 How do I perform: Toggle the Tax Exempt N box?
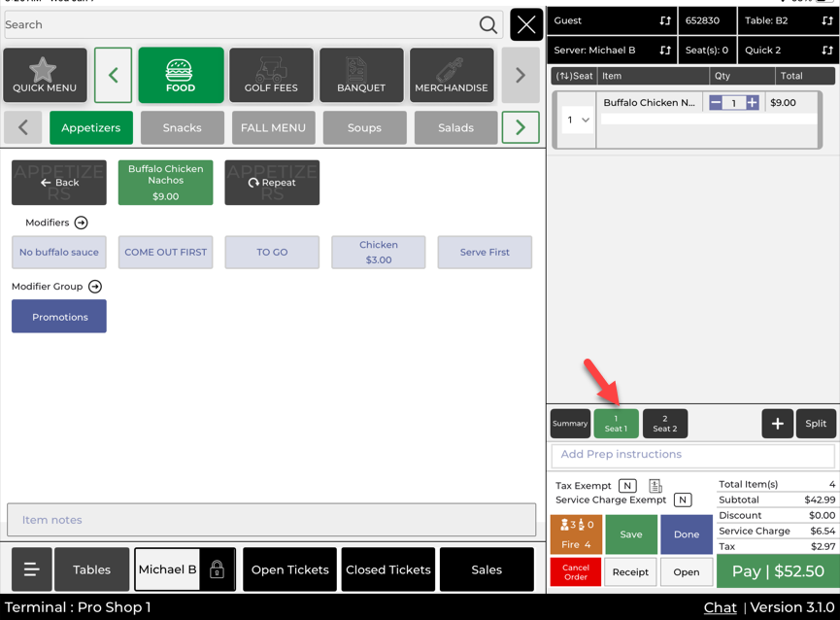tap(627, 486)
